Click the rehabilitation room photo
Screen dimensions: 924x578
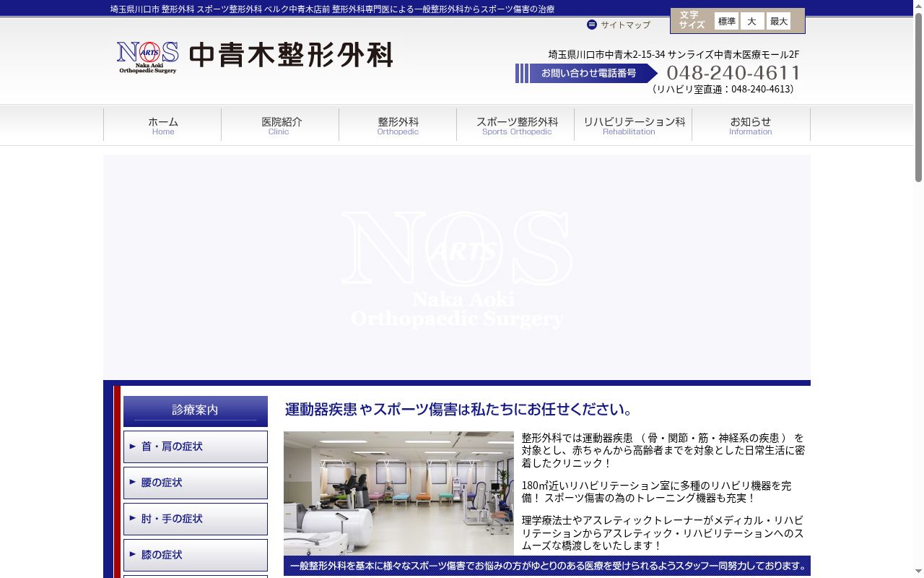click(398, 493)
